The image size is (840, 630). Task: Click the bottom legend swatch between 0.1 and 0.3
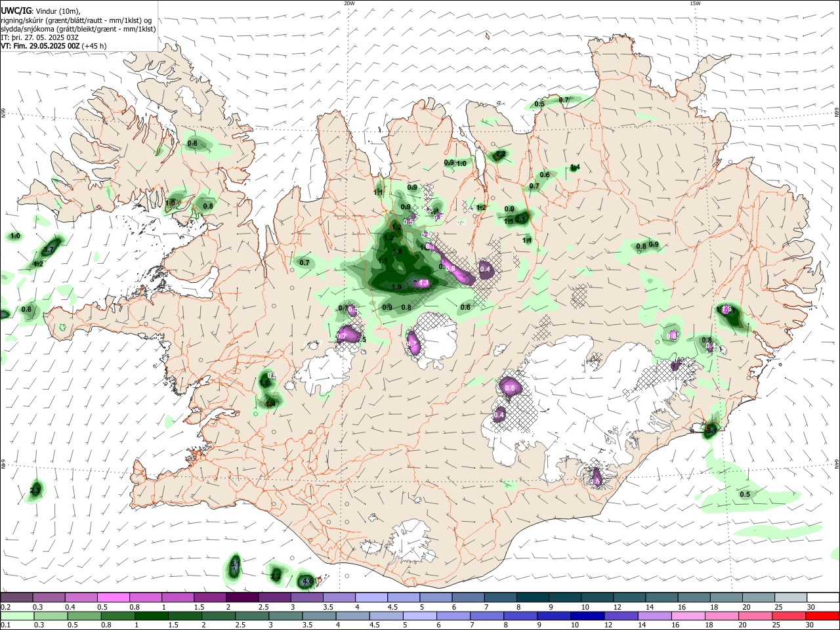17,616
